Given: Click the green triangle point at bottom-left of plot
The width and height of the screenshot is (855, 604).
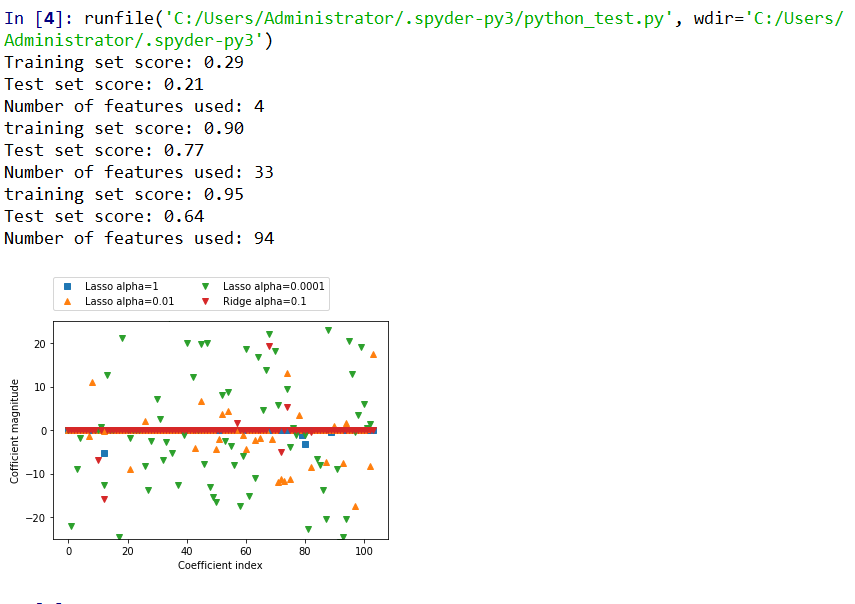Looking at the screenshot, I should (x=71, y=526).
